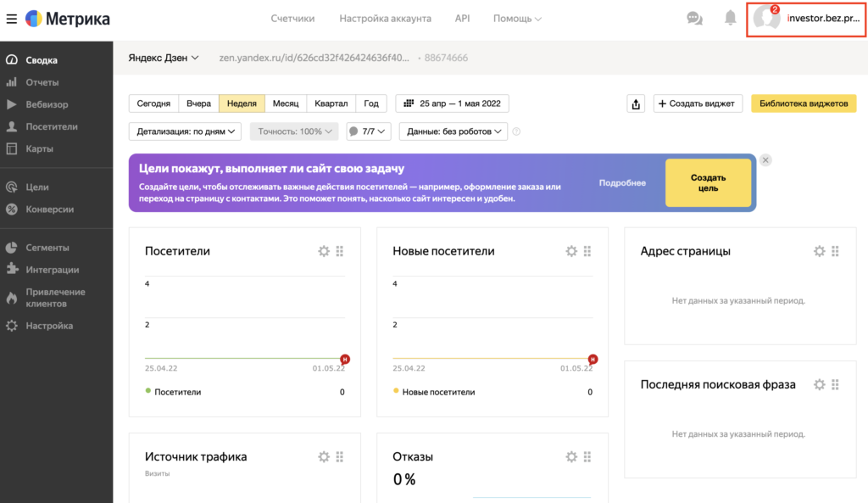This screenshot has height=503, width=868.
Task: Expand the Яндекс Дзен counter selector
Action: pyautogui.click(x=164, y=58)
